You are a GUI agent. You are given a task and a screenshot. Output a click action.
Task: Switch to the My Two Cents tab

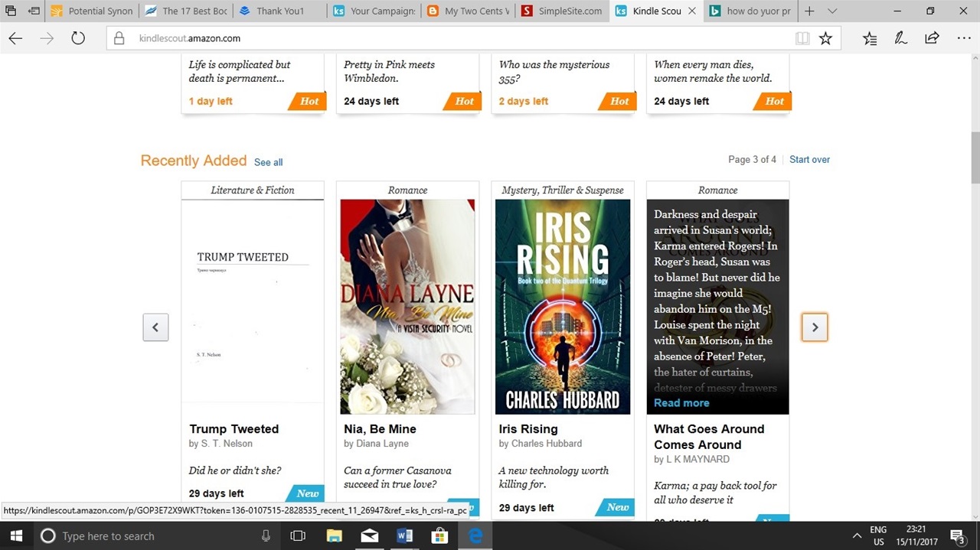468,11
